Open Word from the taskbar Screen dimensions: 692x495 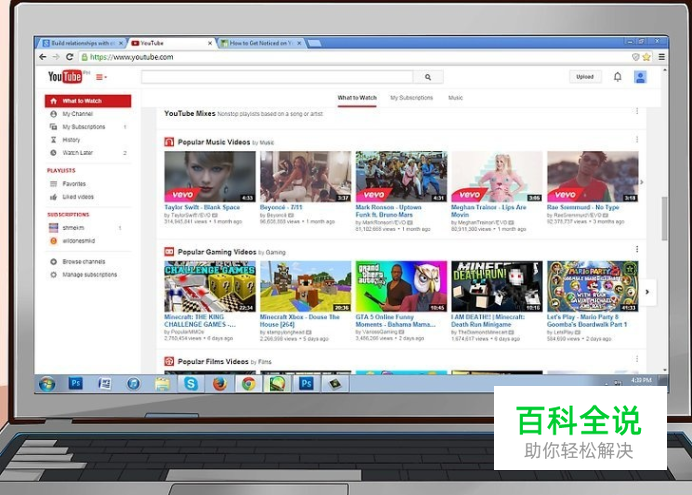[x=104, y=383]
